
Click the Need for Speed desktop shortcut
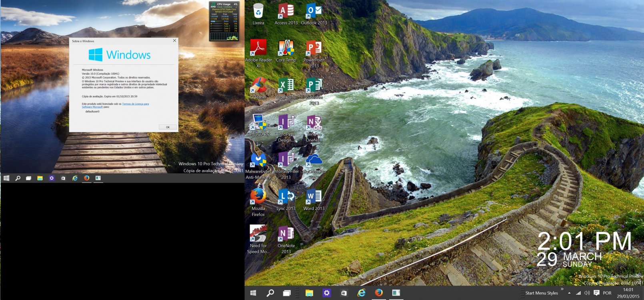(258, 240)
